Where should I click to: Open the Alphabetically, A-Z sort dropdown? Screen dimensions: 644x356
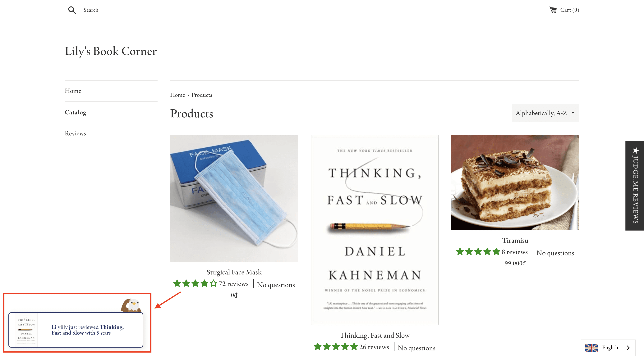(545, 113)
